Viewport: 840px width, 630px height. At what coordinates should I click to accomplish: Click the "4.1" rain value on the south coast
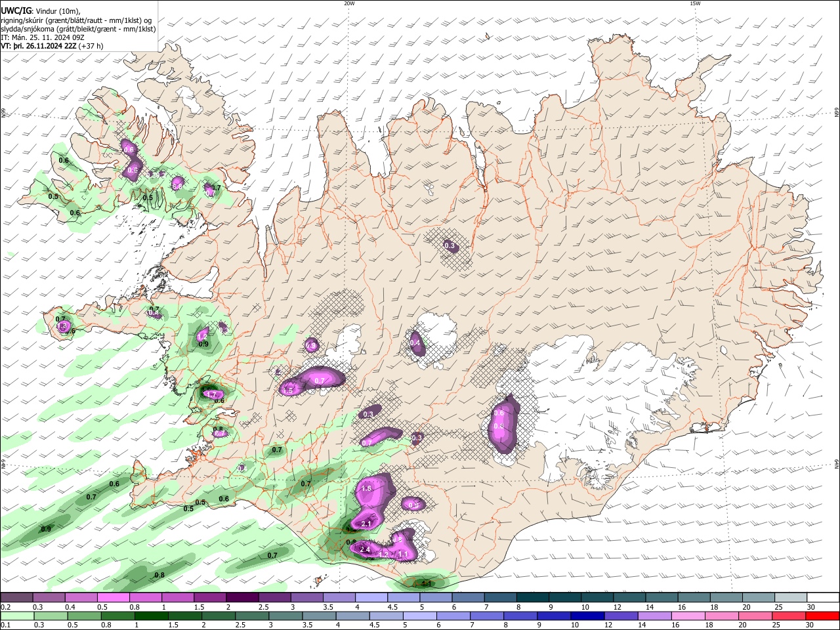(426, 583)
